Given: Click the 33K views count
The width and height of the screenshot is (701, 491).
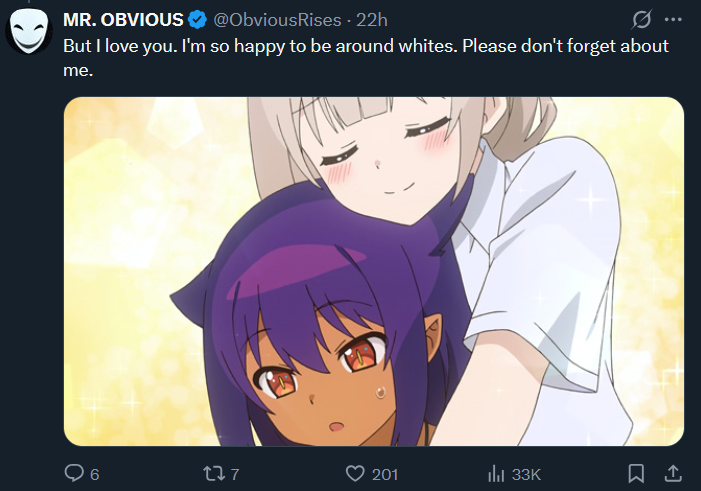Looking at the screenshot, I should click(526, 474).
